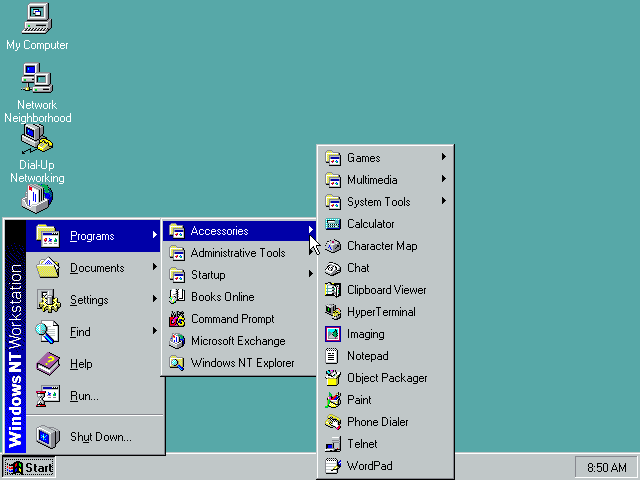Expand the System Tools submenu arrow
The width and height of the screenshot is (640, 480).
444,201
